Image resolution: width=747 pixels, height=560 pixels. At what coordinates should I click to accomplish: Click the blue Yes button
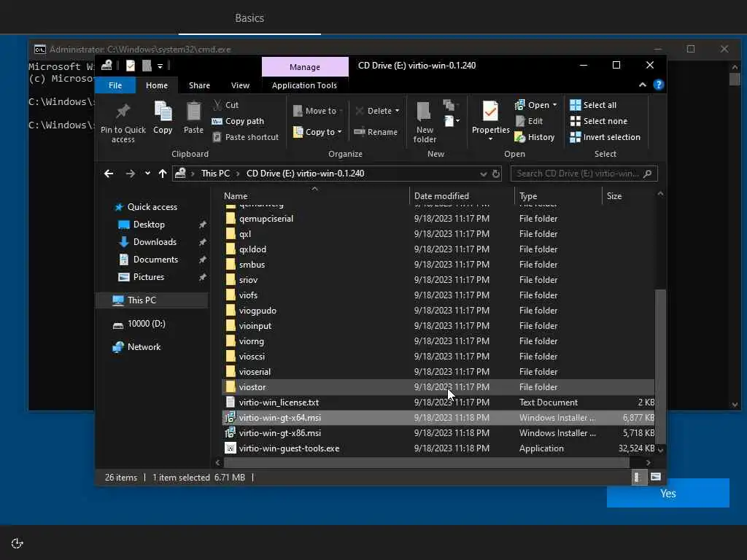pos(668,494)
